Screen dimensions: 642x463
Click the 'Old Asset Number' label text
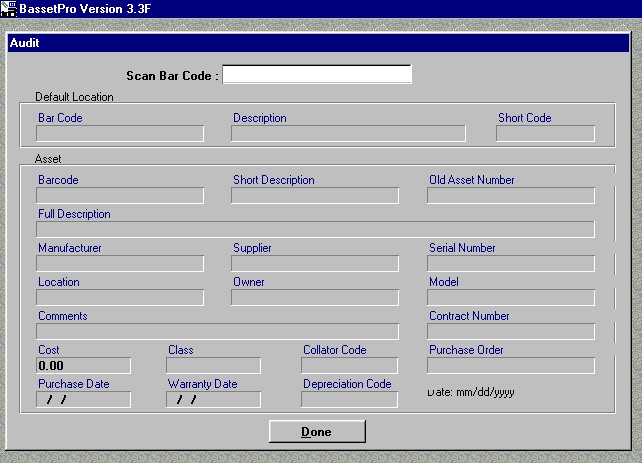[472, 180]
